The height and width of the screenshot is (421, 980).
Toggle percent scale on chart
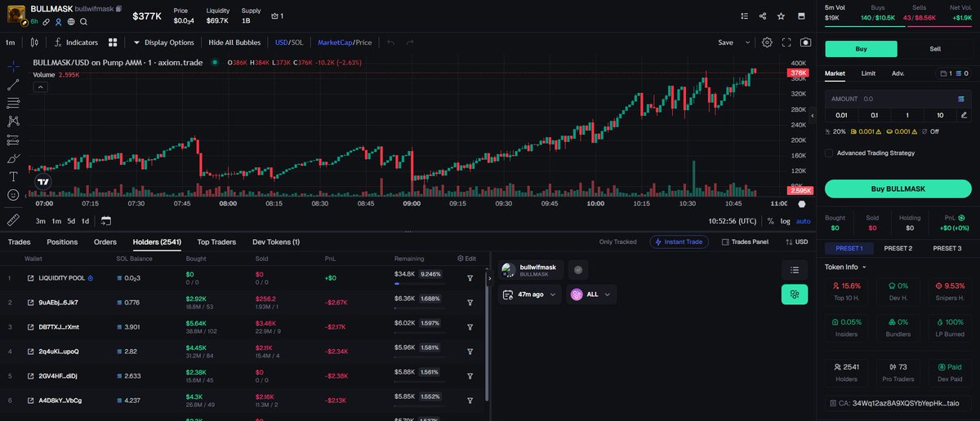(x=770, y=221)
